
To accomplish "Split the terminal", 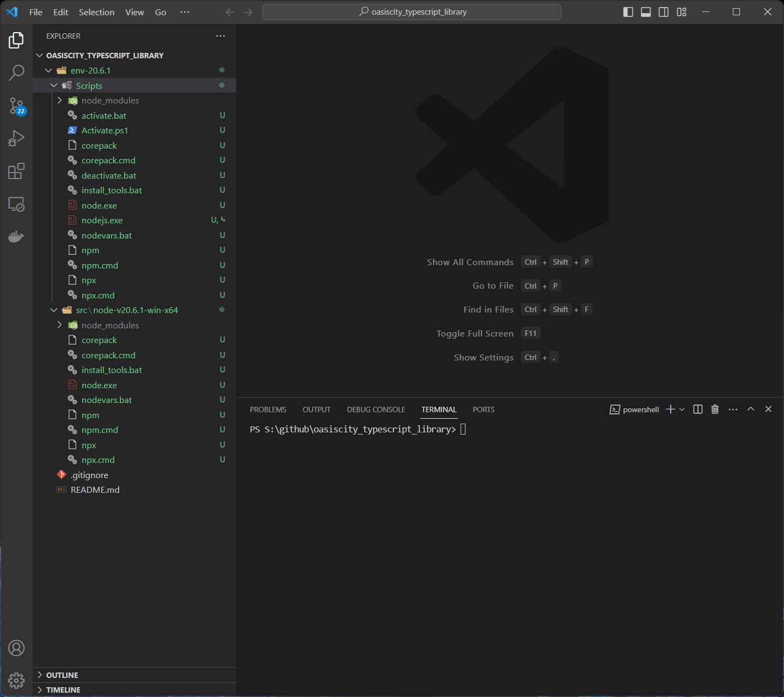I will coord(698,409).
